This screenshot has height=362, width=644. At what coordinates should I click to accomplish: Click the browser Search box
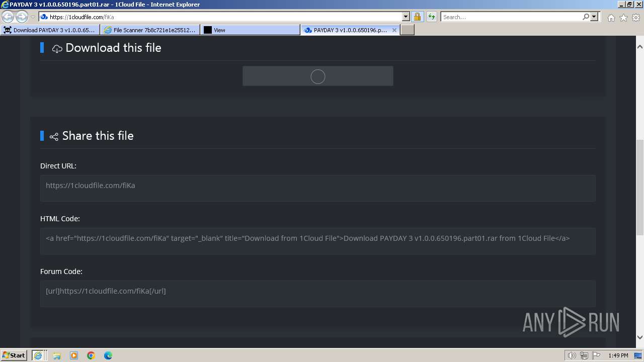511,17
